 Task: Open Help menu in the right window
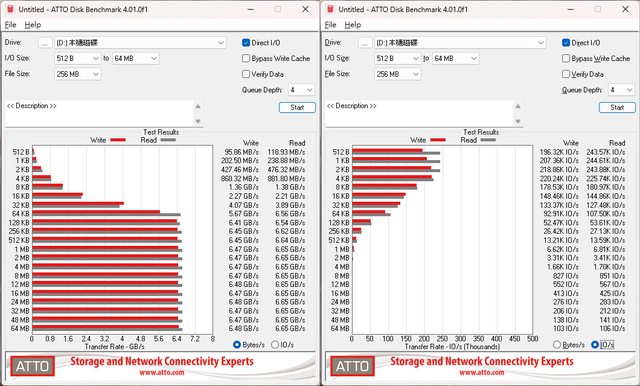353,25
